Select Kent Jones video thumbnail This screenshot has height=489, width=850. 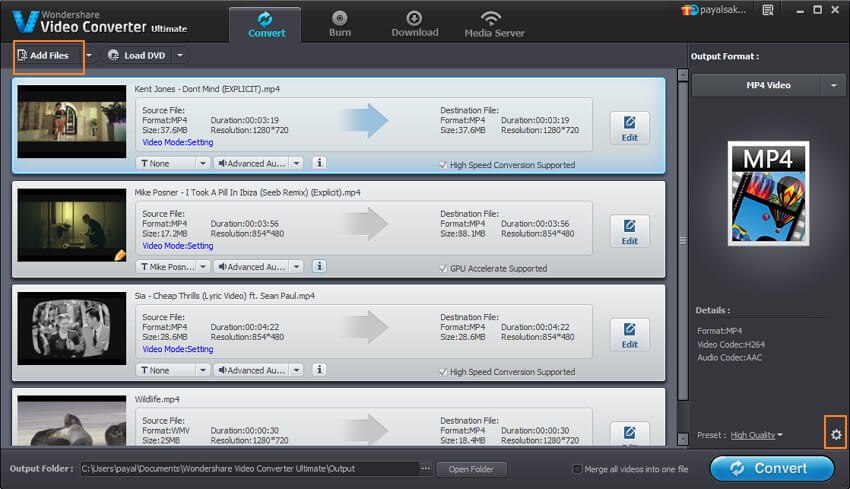(72, 121)
